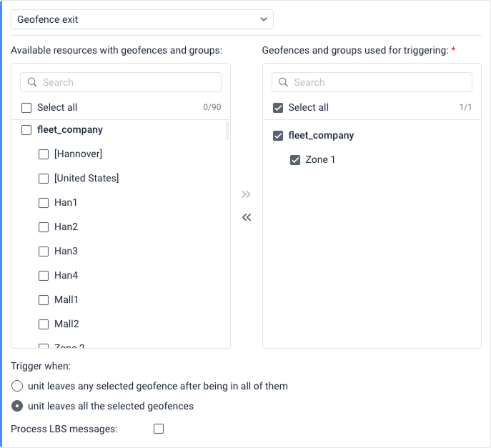The height and width of the screenshot is (448, 491).
Task: Select 'leaves all the selected geofences' option
Action: [x=16, y=407]
